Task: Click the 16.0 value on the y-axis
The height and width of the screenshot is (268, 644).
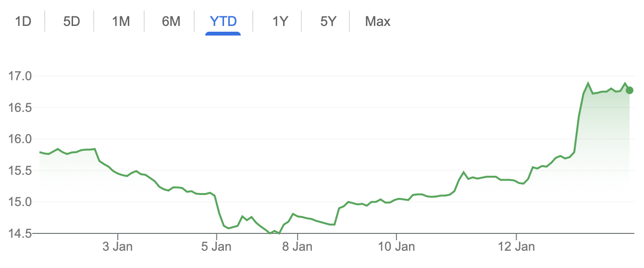Action: pyautogui.click(x=19, y=139)
